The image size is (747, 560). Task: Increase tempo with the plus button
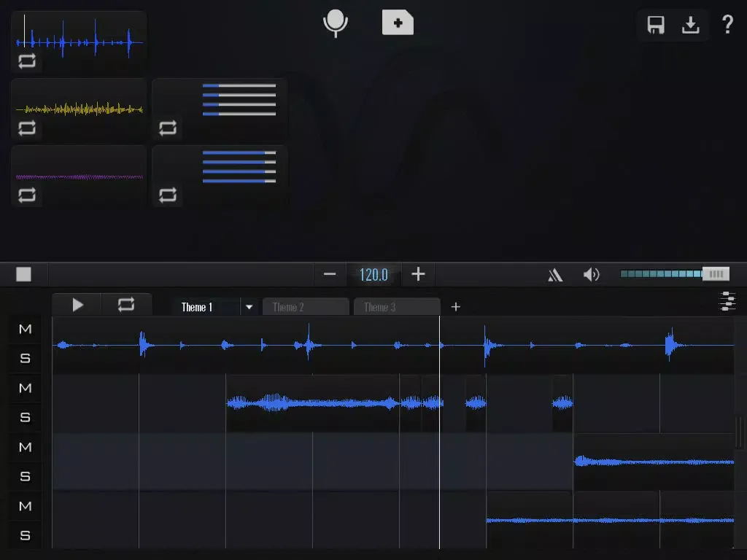(418, 274)
